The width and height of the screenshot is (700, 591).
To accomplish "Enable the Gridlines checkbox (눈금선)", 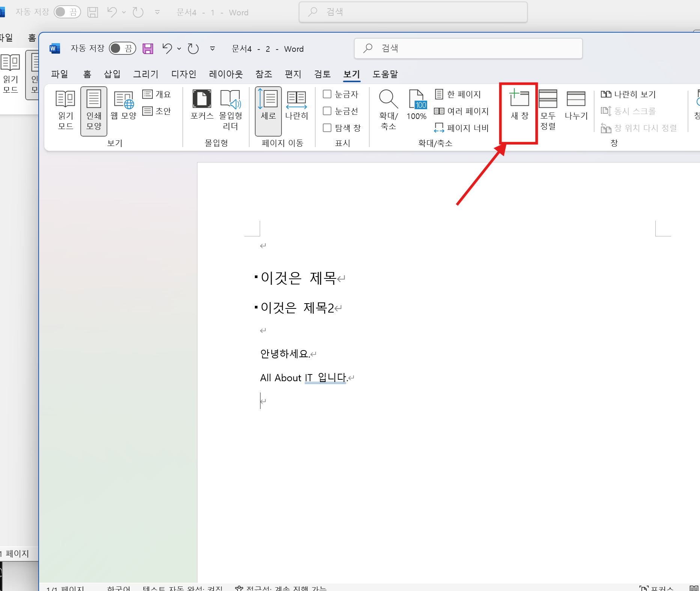I will (327, 111).
